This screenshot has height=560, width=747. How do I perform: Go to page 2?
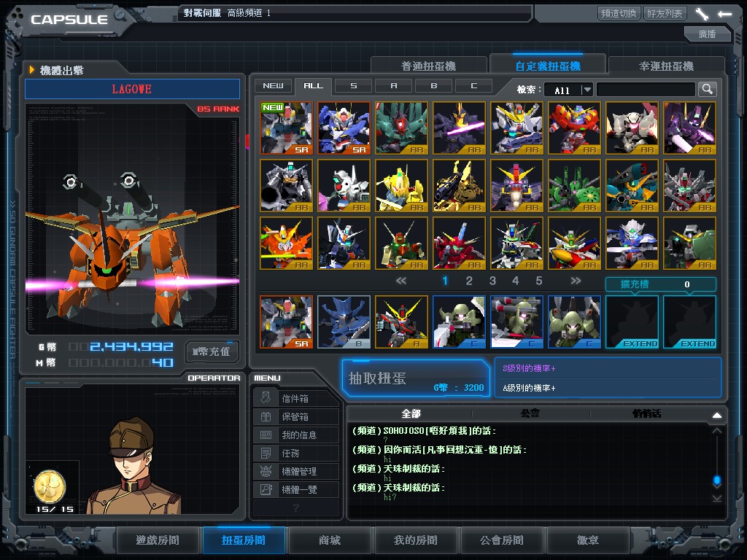[469, 281]
